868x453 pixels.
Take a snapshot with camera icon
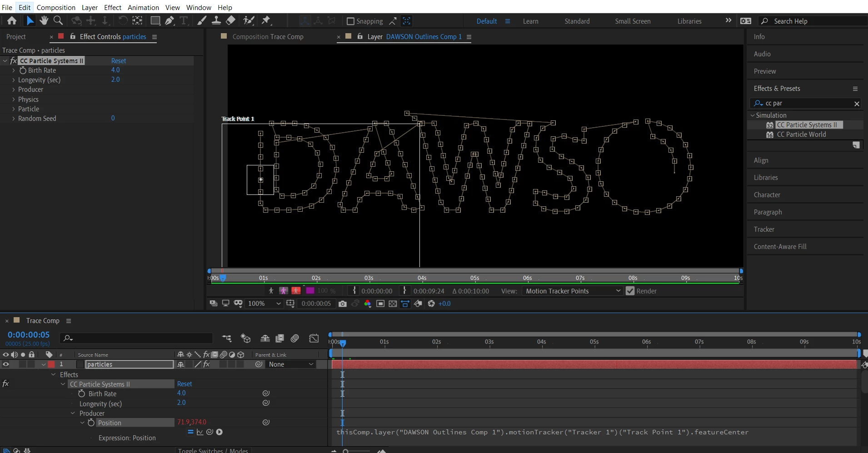343,304
